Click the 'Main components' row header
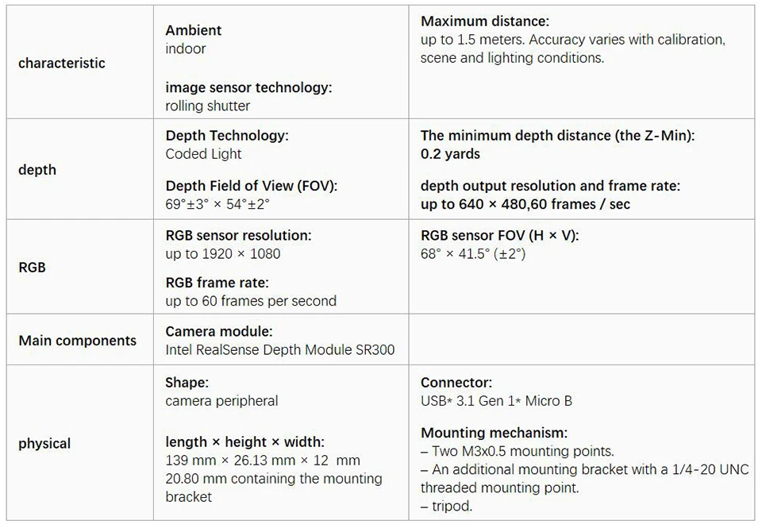 (x=78, y=341)
